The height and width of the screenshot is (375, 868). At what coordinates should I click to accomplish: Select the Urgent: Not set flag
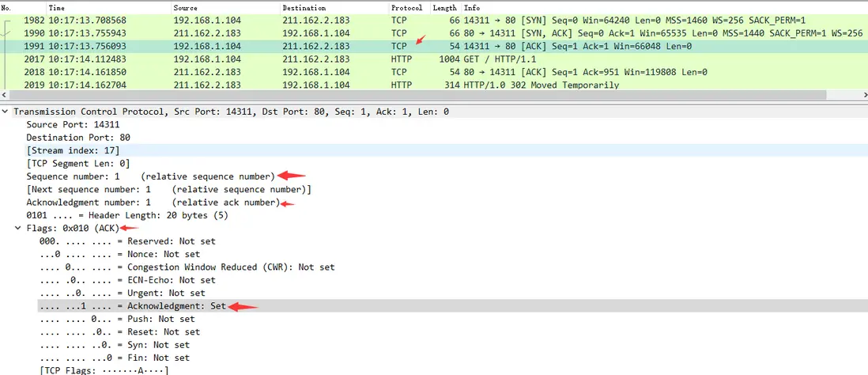click(123, 293)
